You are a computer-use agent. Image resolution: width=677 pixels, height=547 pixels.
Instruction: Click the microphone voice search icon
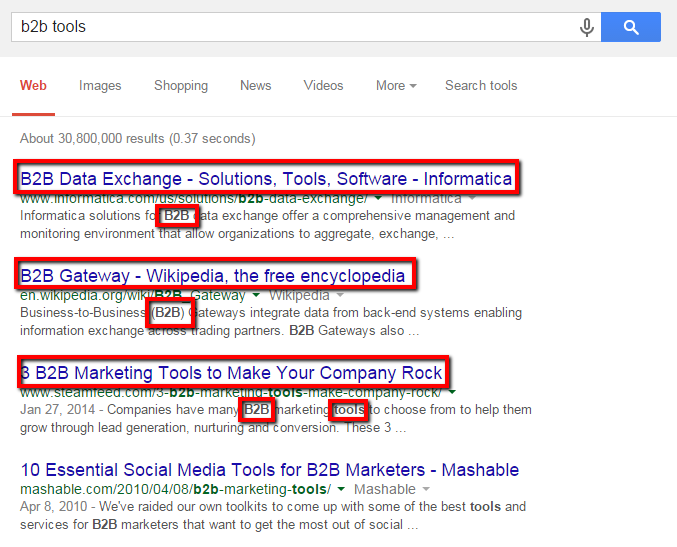pyautogui.click(x=586, y=28)
